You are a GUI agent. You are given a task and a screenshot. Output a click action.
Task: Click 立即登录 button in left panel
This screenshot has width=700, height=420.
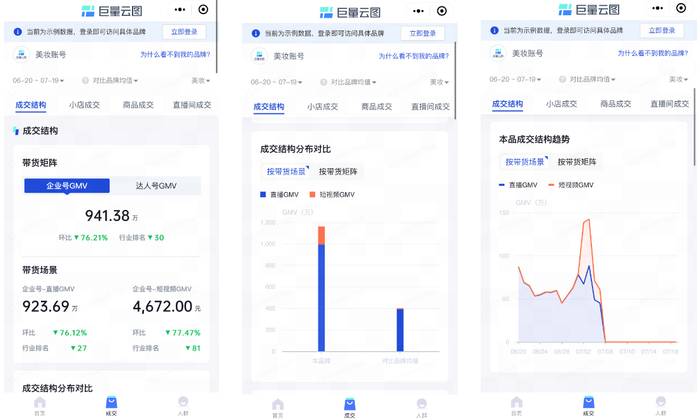[184, 32]
